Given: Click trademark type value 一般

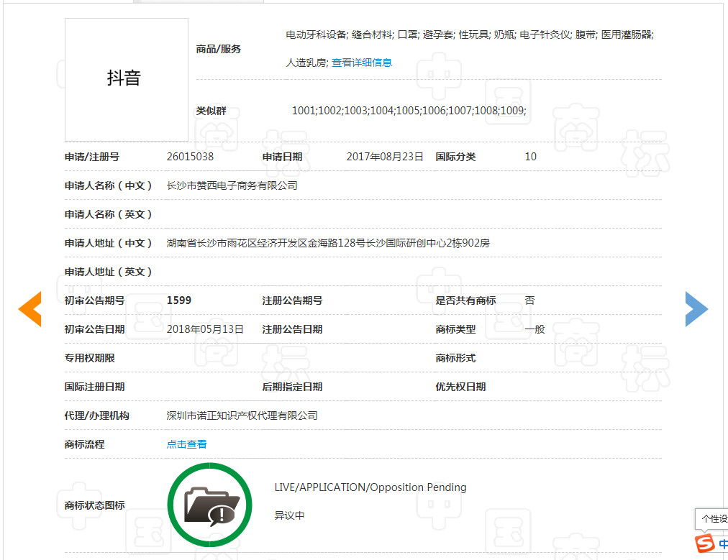Looking at the screenshot, I should (535, 329).
